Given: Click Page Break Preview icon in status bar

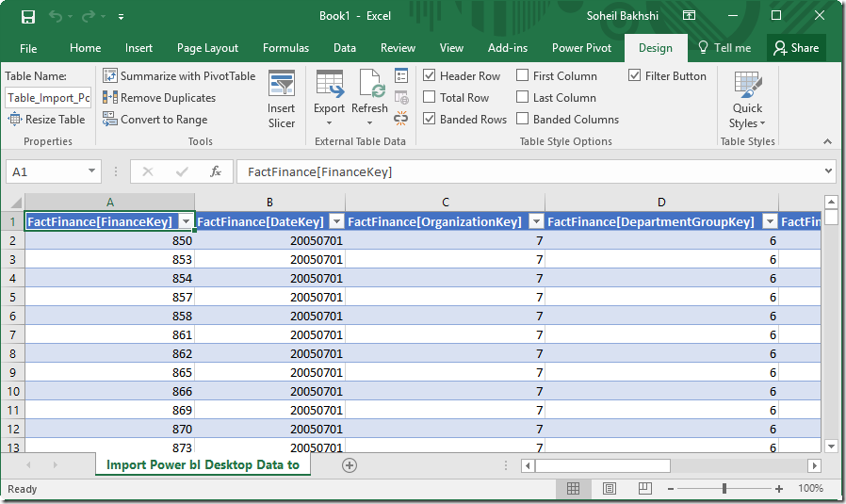Looking at the screenshot, I should pyautogui.click(x=645, y=488).
